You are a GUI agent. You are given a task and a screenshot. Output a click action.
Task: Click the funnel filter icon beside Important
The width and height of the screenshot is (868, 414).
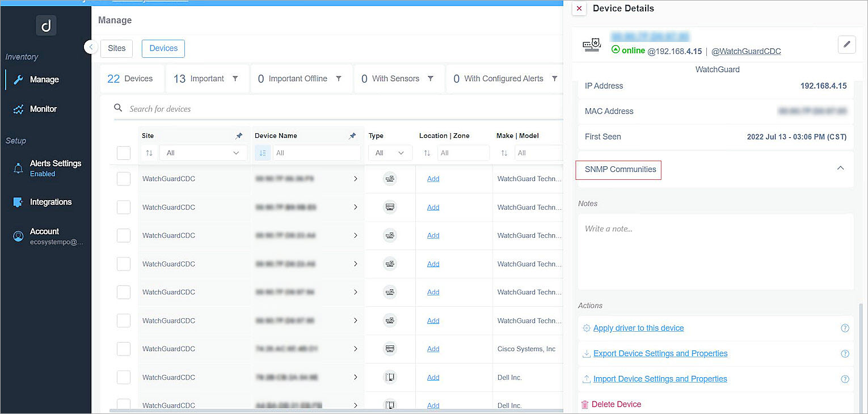point(235,79)
